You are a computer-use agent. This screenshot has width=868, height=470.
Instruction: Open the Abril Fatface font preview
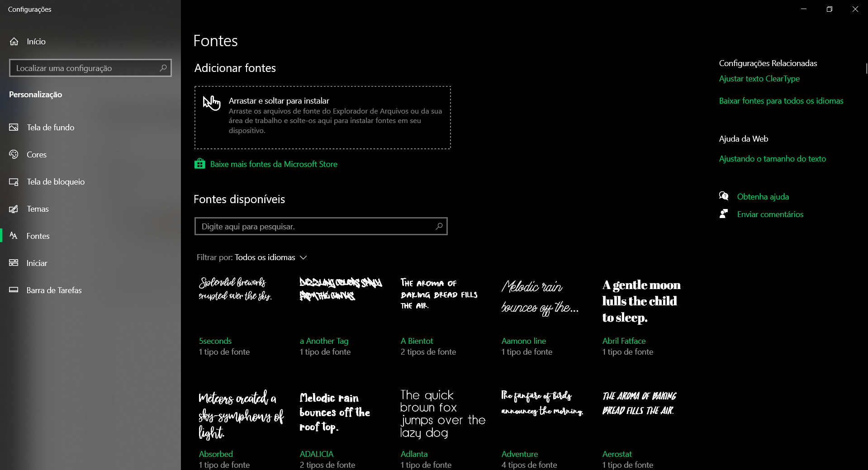coord(641,301)
